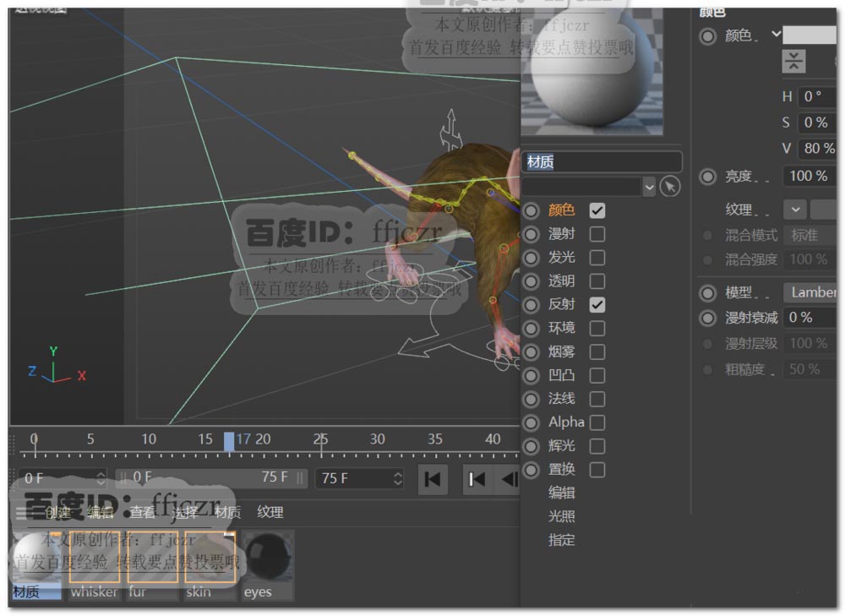Click the animation dot next to 置换 channel
The width and height of the screenshot is (845, 616).
531,470
